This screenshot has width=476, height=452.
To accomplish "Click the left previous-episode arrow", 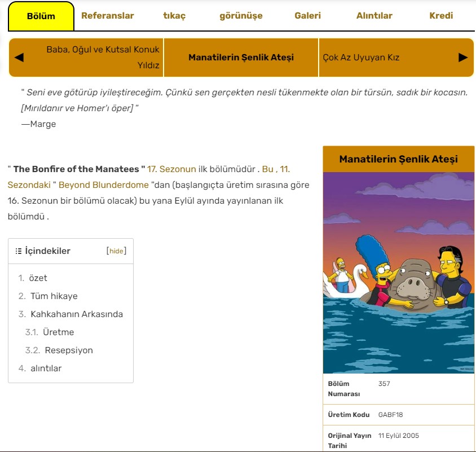I will (x=19, y=58).
